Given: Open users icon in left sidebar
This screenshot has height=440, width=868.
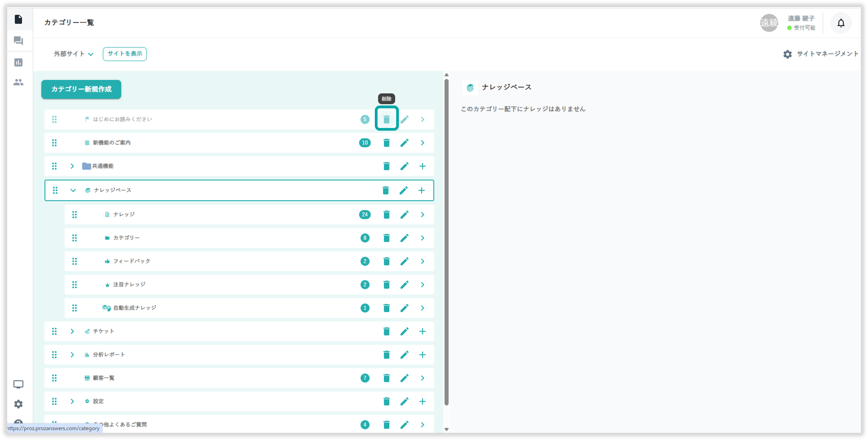Looking at the screenshot, I should (18, 82).
